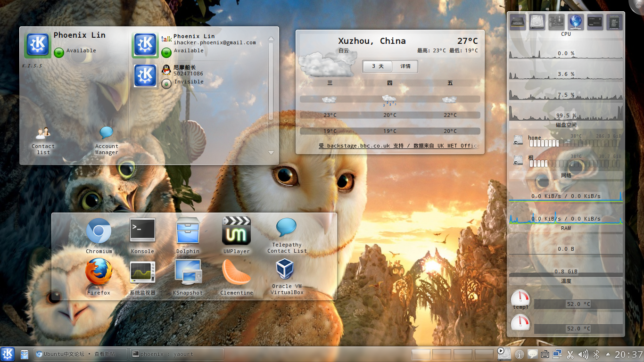Open notifications info icon in tray

519,354
